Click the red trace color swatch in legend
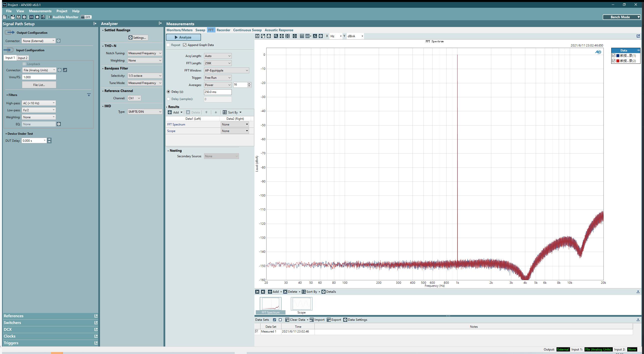Screen dimensions: 644x354 point(618,61)
